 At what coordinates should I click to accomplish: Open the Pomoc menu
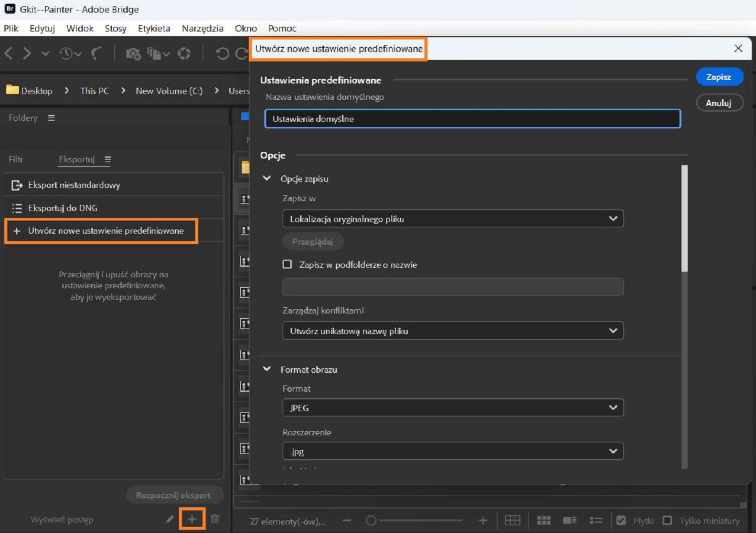coord(282,28)
